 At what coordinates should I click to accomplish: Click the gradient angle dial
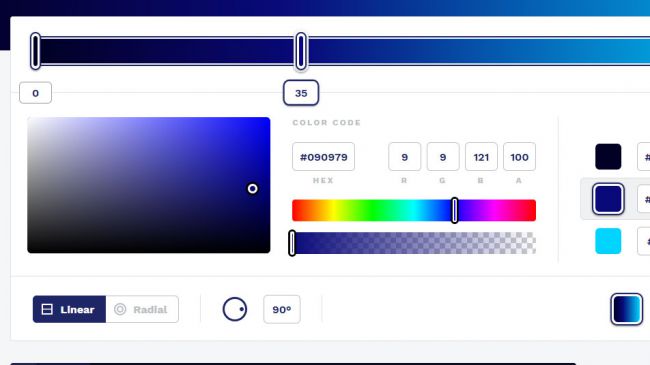[235, 309]
